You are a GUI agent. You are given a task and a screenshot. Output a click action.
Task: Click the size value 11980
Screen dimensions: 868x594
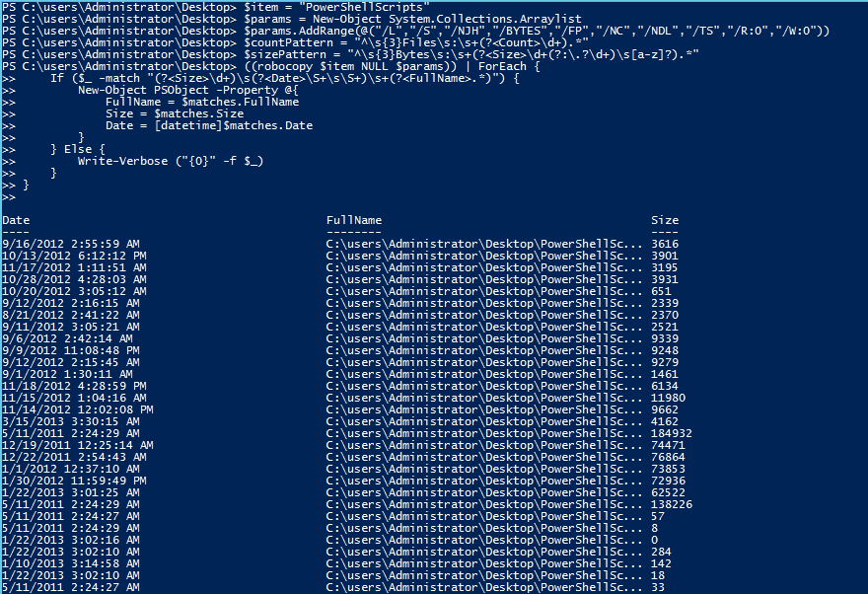point(668,398)
